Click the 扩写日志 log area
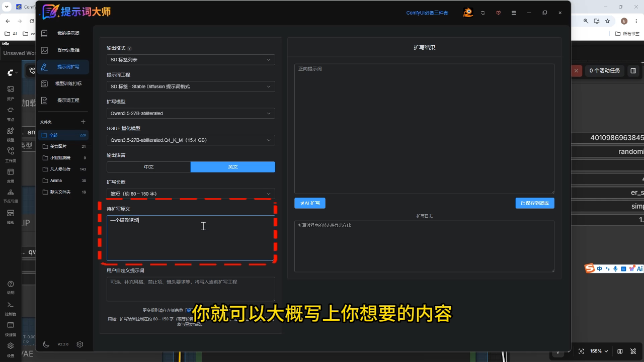The height and width of the screenshot is (362, 644). click(424, 246)
